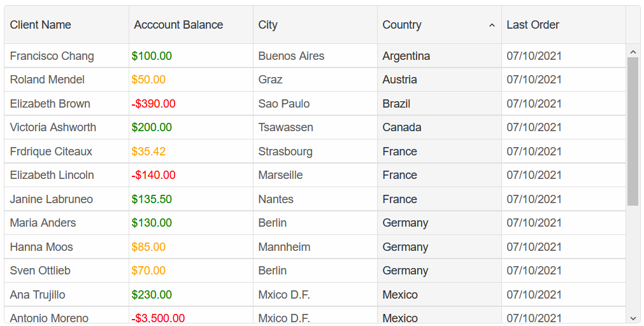This screenshot has height=326, width=644.
Task: Click the scrollbar down arrow
Action: click(x=633, y=318)
